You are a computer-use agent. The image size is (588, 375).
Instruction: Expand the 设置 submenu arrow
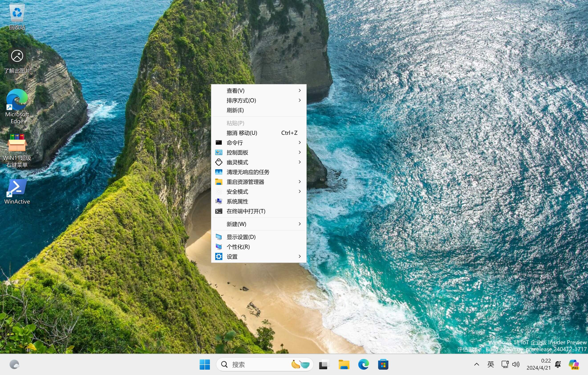click(300, 256)
